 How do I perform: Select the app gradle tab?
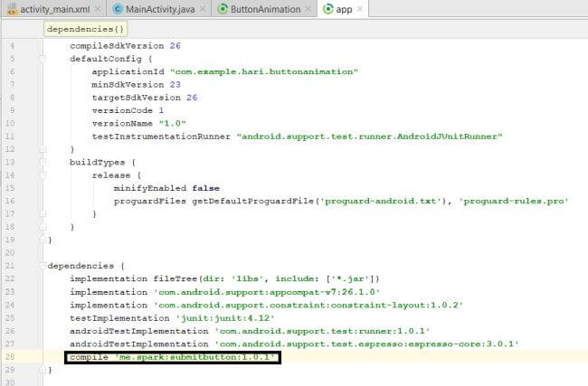(344, 9)
